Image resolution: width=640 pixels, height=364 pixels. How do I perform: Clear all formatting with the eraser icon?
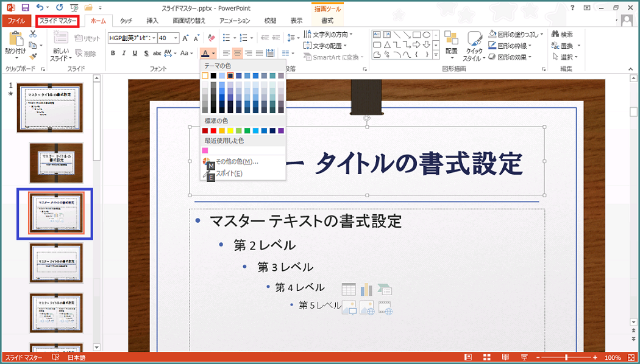211,38
